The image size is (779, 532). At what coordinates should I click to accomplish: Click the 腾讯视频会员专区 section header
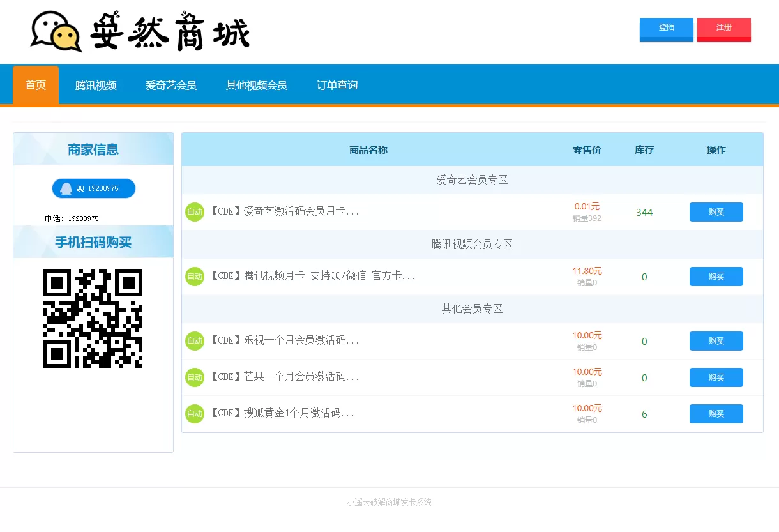[473, 245]
